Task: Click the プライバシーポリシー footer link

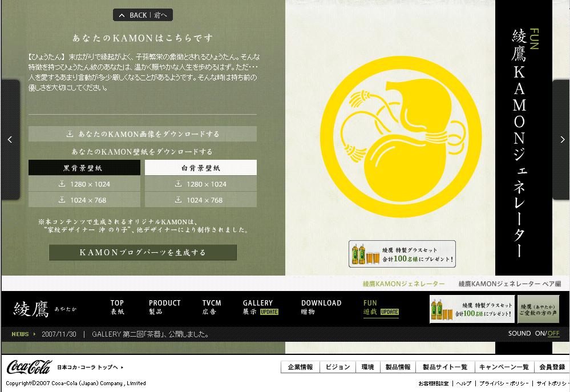Action: [x=504, y=383]
